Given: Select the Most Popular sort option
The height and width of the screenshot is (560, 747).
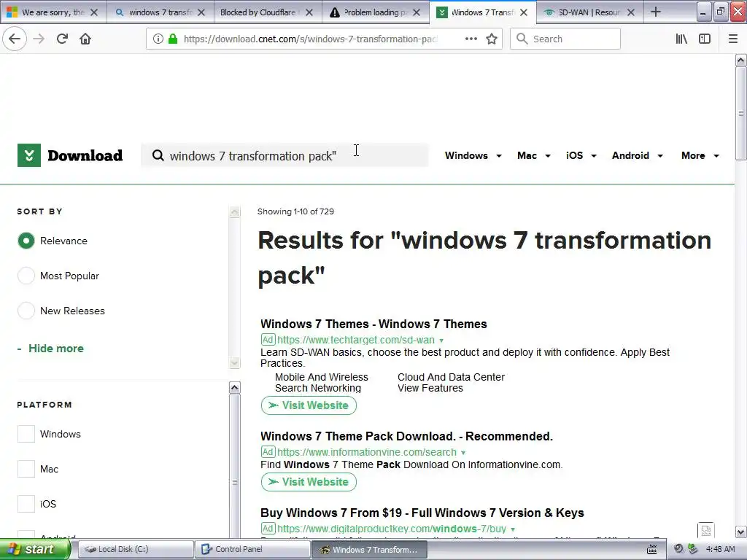Looking at the screenshot, I should [26, 276].
